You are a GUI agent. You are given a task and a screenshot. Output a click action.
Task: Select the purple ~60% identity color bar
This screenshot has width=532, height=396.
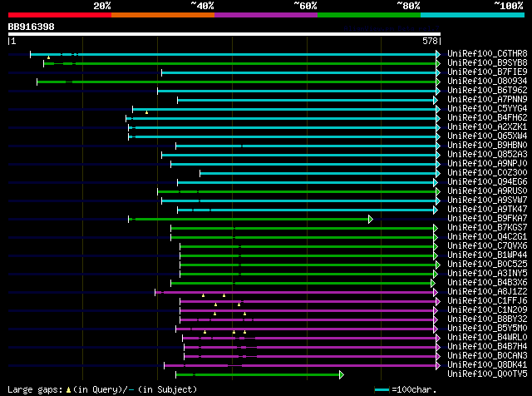point(266,15)
